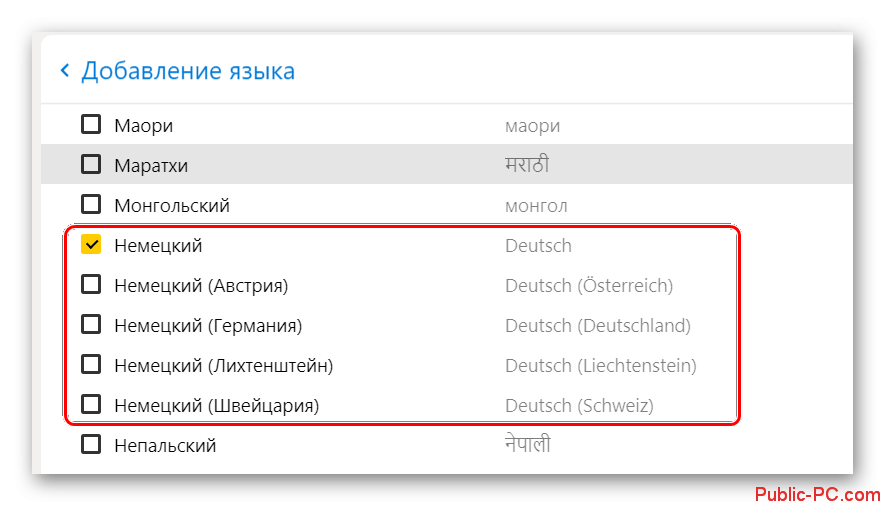The image size is (885, 506).
Task: Open the Добавление языка header link
Action: pos(188,71)
